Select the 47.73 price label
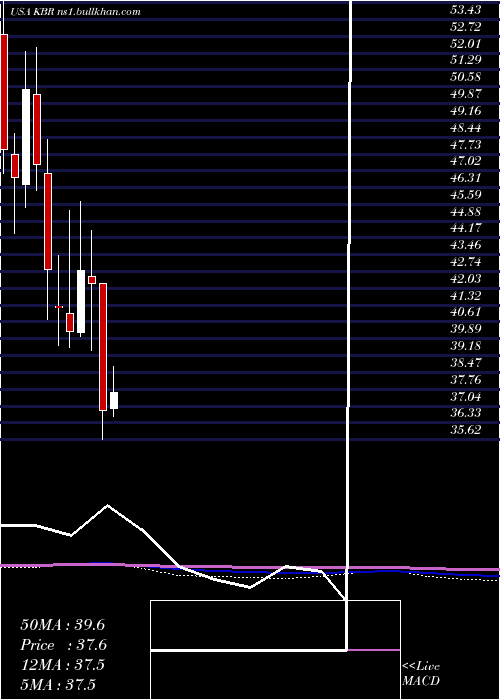The width and height of the screenshot is (500, 700). tap(465, 145)
